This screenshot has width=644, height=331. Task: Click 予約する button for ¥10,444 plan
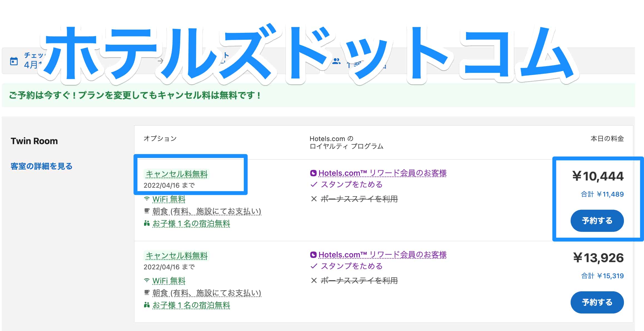tap(597, 221)
